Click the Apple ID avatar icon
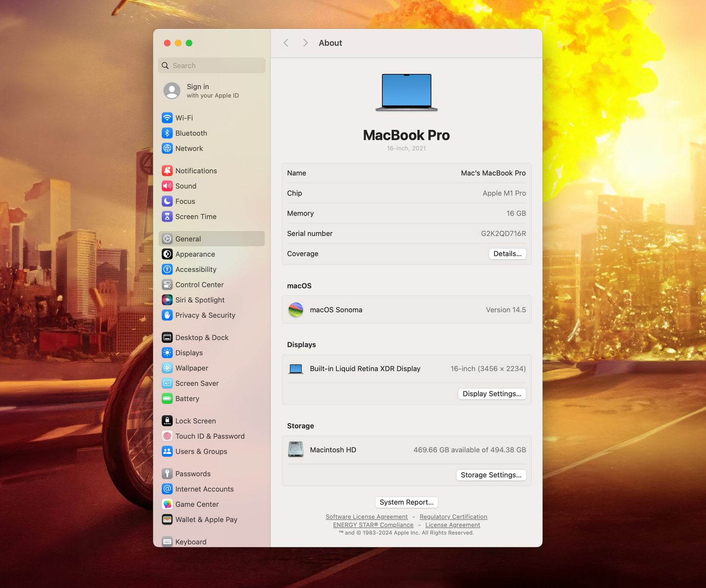This screenshot has width=706, height=588. 172,90
